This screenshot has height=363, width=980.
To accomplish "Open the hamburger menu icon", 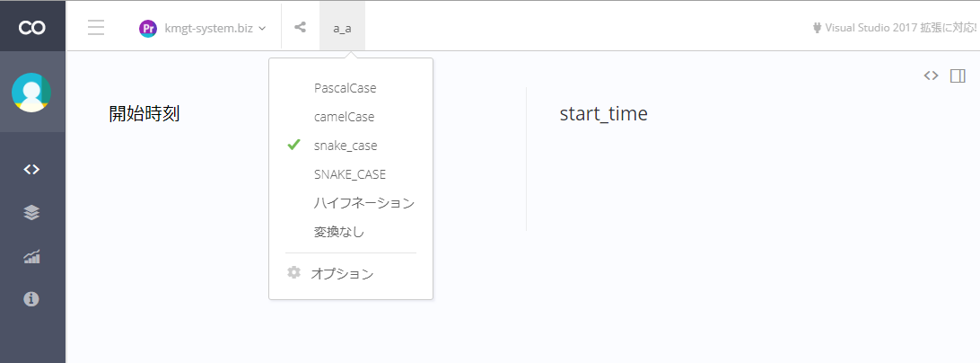I will point(96,28).
